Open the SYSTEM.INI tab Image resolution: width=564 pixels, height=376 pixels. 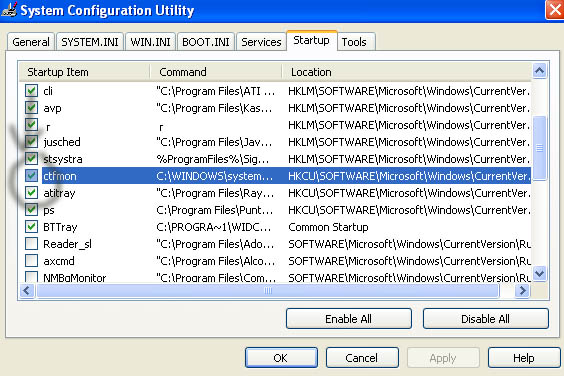point(90,42)
